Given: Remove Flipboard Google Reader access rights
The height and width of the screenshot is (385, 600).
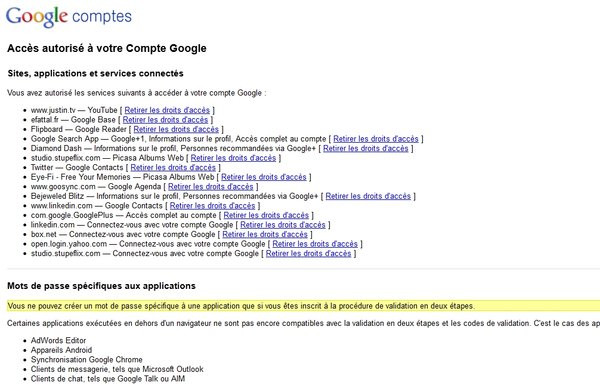Looking at the screenshot, I should [x=176, y=129].
